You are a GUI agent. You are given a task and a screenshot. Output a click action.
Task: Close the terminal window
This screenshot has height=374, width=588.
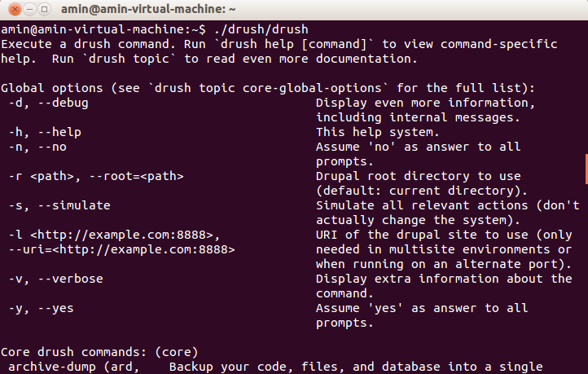[15, 10]
